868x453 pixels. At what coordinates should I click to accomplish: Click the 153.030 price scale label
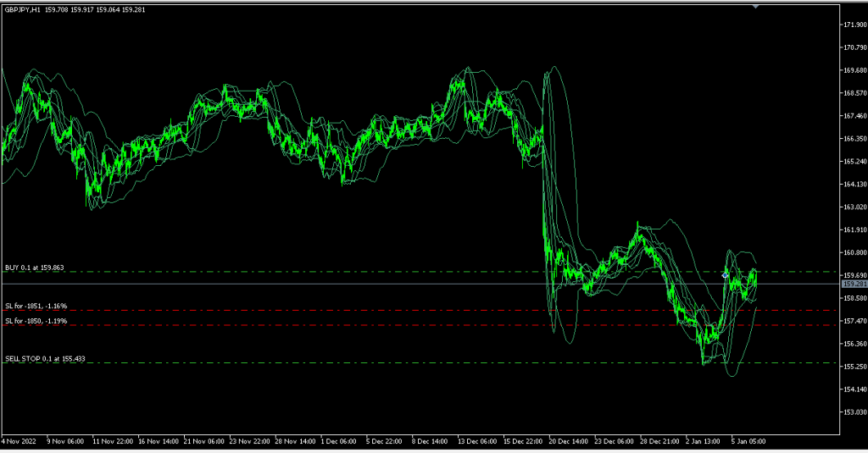point(854,412)
